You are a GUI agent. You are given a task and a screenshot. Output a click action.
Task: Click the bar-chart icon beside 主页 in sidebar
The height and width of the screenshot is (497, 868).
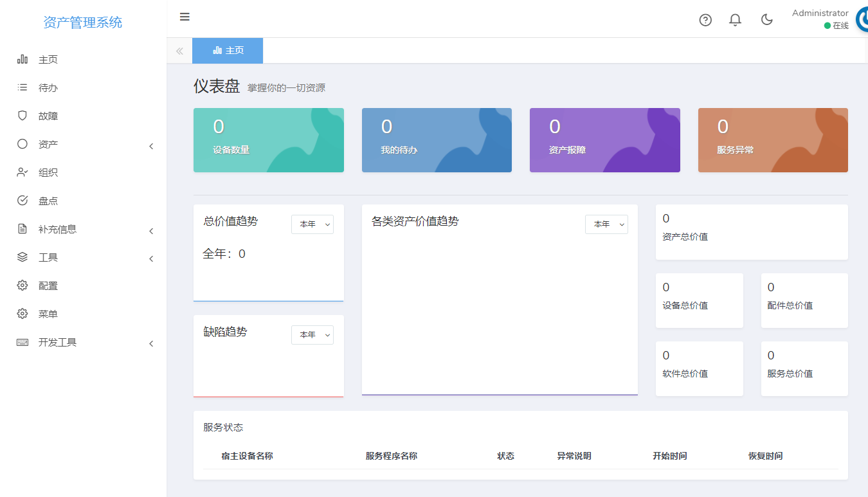22,59
